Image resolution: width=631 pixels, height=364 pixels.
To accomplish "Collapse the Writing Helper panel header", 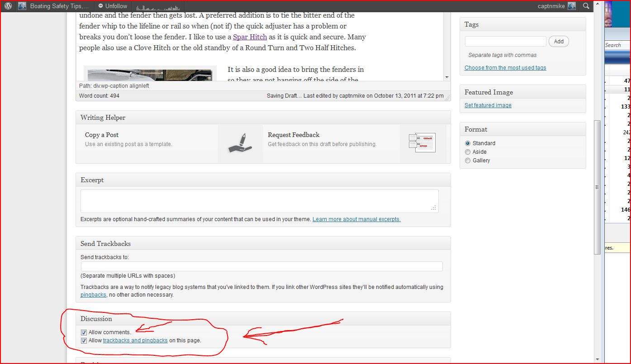I will (x=263, y=118).
